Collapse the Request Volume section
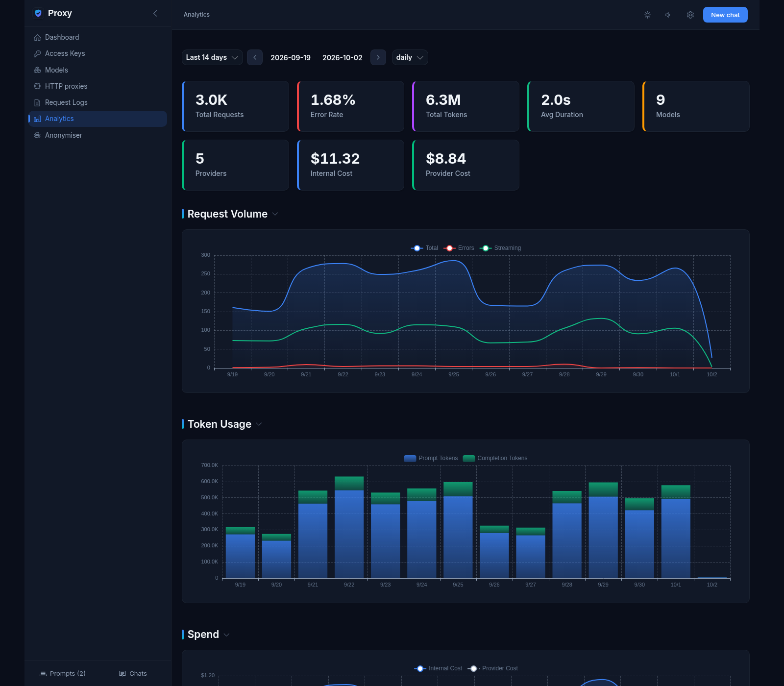 [275, 214]
